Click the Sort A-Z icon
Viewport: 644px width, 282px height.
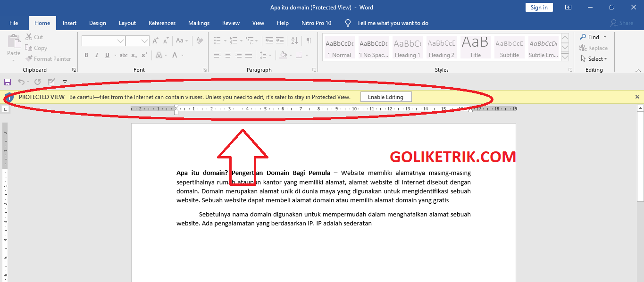[x=295, y=41]
